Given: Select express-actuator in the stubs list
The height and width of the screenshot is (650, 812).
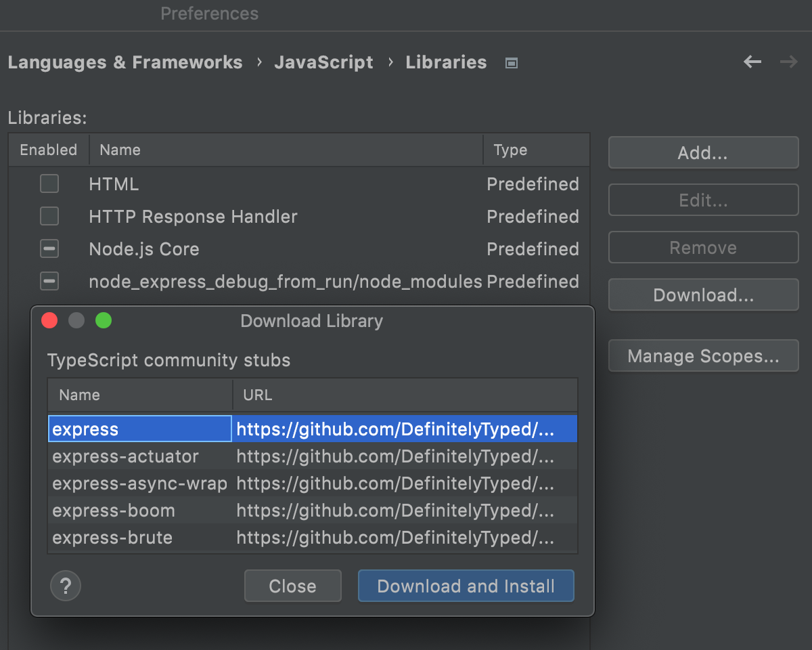Looking at the screenshot, I should point(125,456).
